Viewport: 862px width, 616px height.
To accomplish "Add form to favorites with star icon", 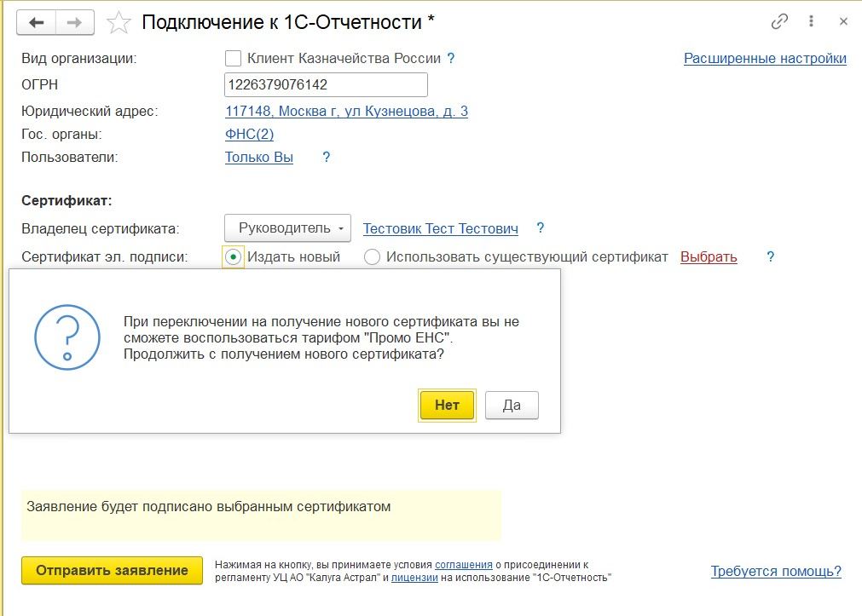I will (118, 23).
